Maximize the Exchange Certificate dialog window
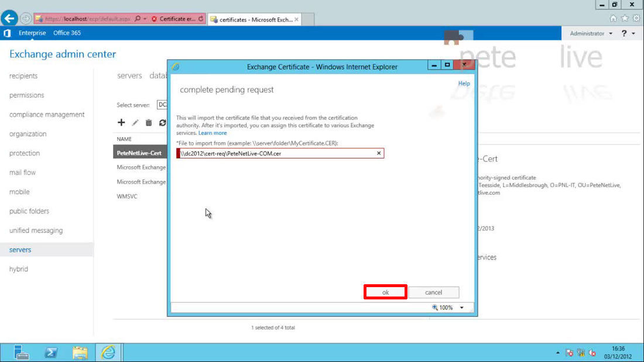The image size is (644, 362). (x=447, y=65)
